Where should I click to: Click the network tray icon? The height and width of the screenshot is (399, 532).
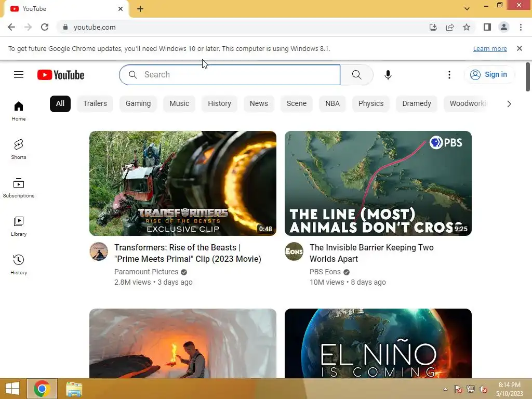(x=471, y=389)
